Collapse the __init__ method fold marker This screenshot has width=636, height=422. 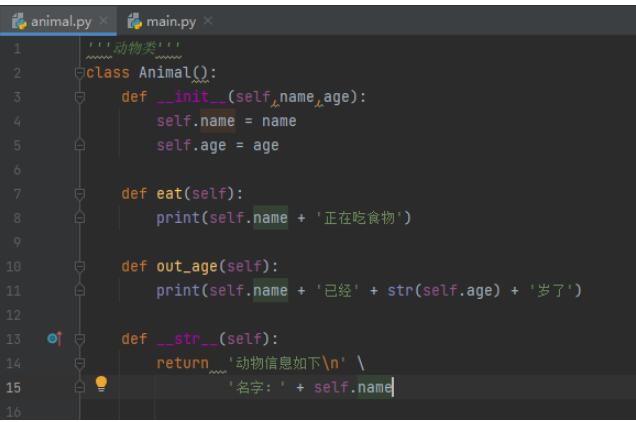click(x=80, y=97)
